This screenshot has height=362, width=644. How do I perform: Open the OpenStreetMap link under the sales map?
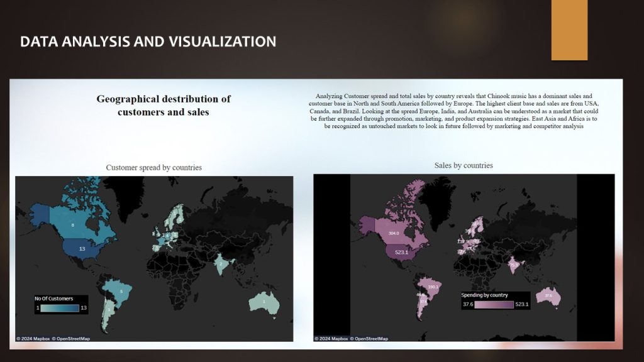click(x=369, y=339)
